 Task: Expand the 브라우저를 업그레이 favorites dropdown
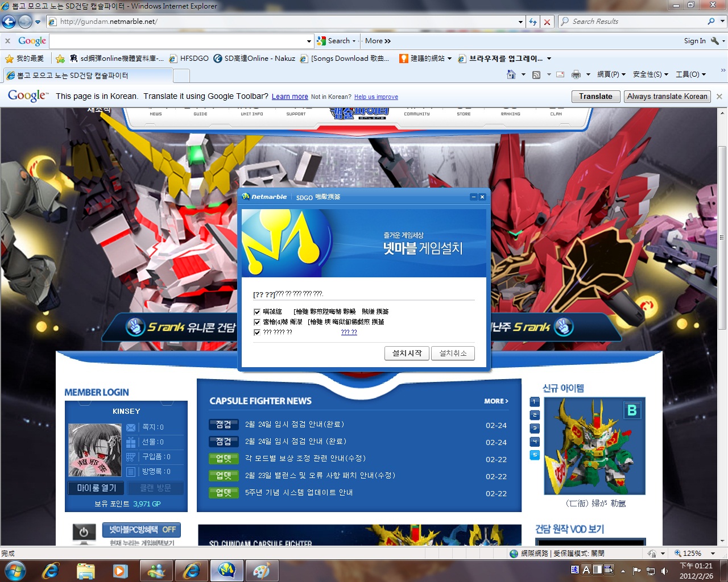coord(549,59)
